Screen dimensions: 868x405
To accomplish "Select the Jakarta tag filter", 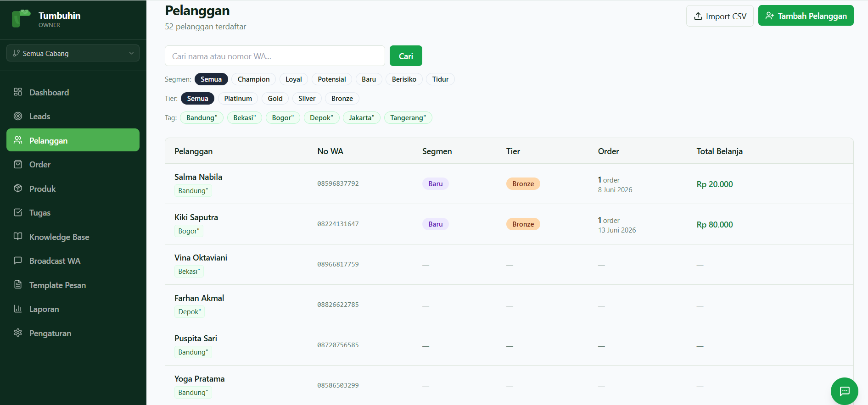I will [362, 118].
